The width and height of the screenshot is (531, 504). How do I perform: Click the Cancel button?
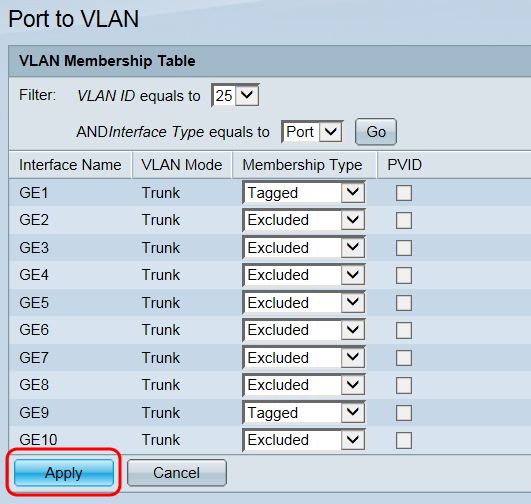click(176, 472)
